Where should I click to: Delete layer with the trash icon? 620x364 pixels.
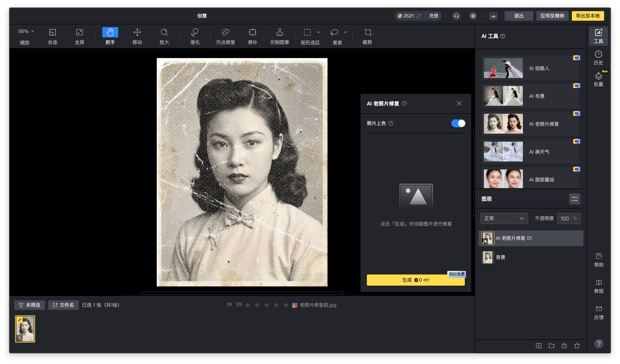point(577,346)
